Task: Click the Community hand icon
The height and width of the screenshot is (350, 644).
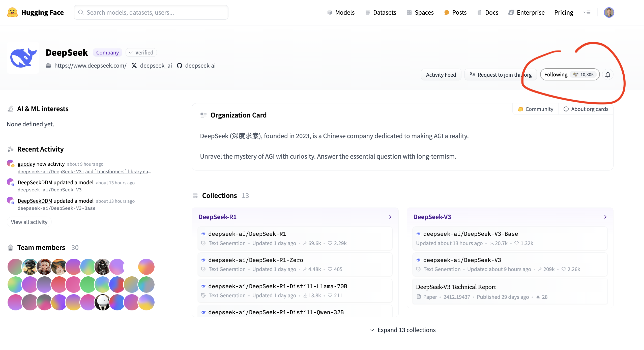Action: click(x=520, y=109)
